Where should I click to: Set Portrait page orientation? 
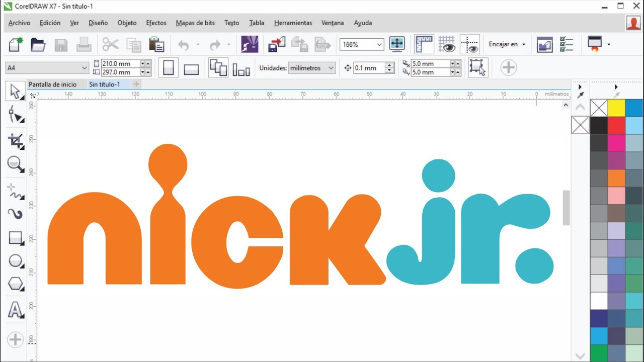pyautogui.click(x=169, y=68)
